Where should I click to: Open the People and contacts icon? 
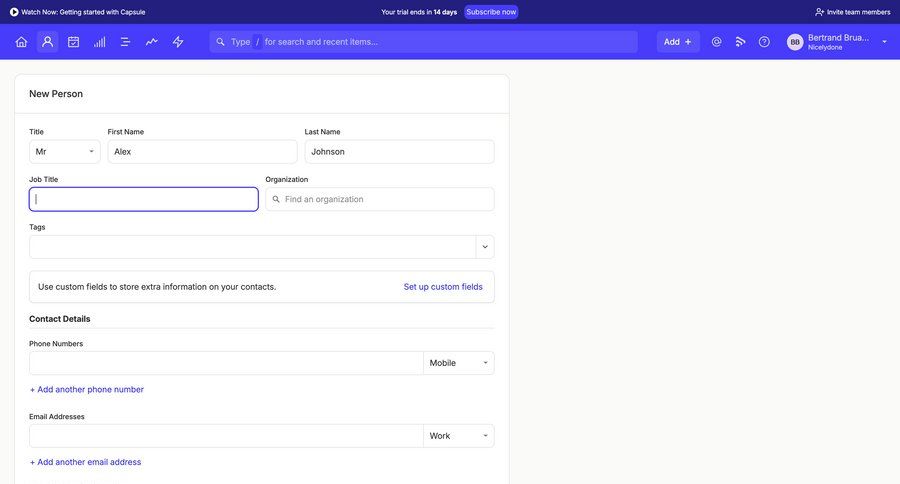coord(47,42)
